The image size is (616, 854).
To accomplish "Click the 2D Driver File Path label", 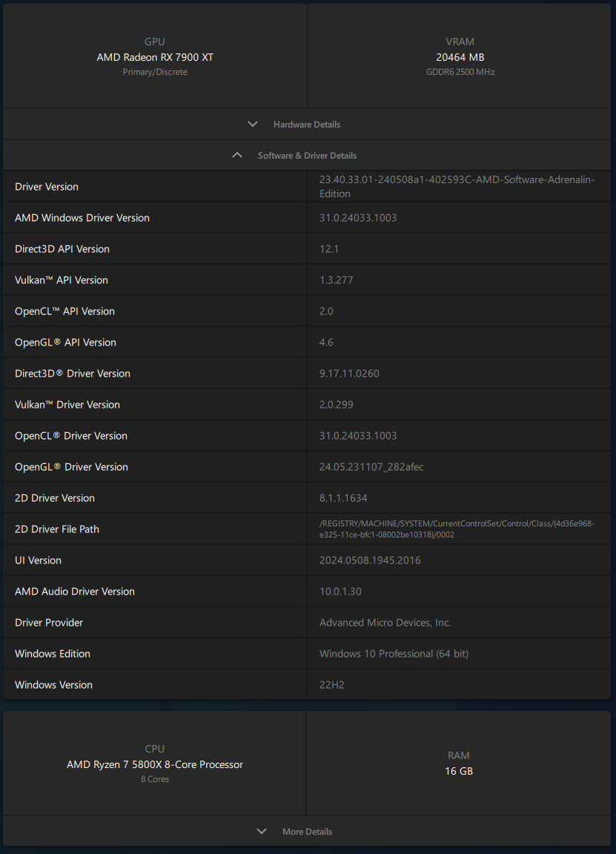I will 57,529.
